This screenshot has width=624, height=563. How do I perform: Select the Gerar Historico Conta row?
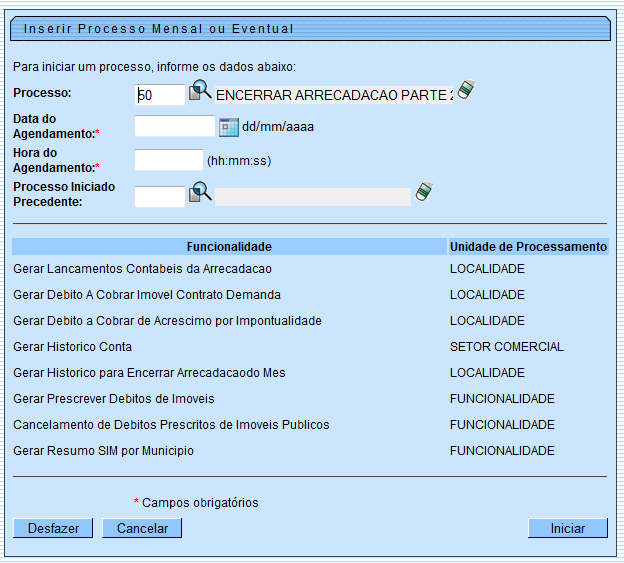pyautogui.click(x=72, y=347)
